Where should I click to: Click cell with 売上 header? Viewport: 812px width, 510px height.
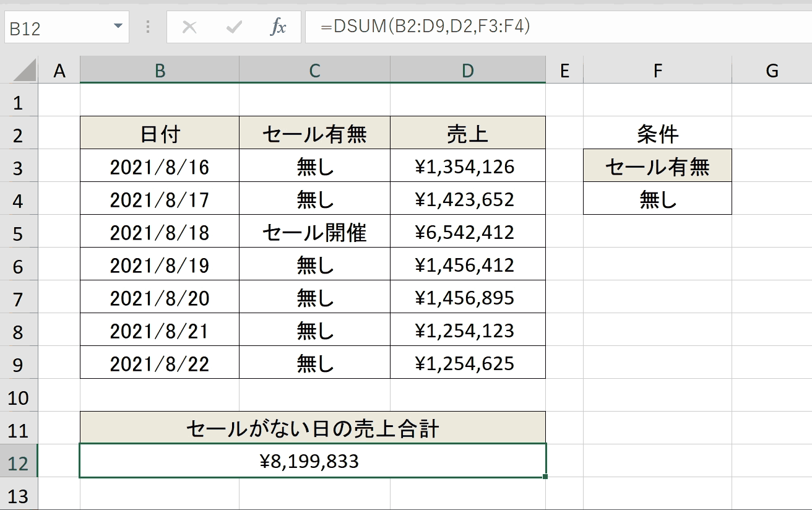[468, 134]
